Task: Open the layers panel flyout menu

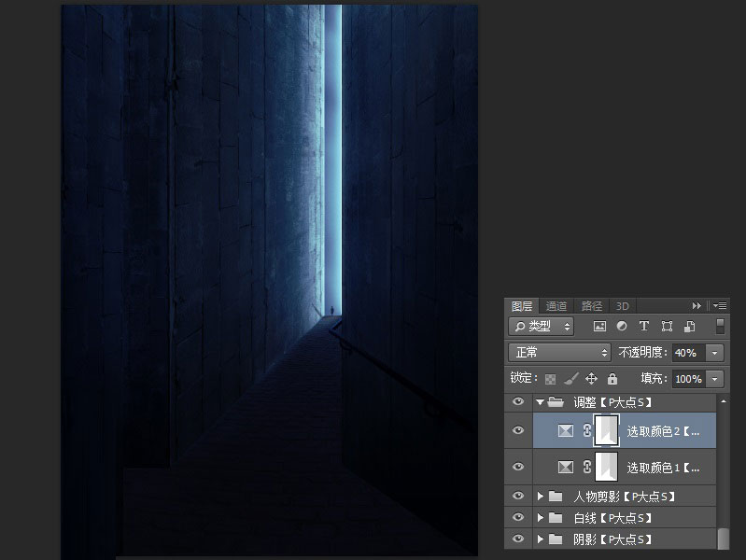Action: coord(719,306)
